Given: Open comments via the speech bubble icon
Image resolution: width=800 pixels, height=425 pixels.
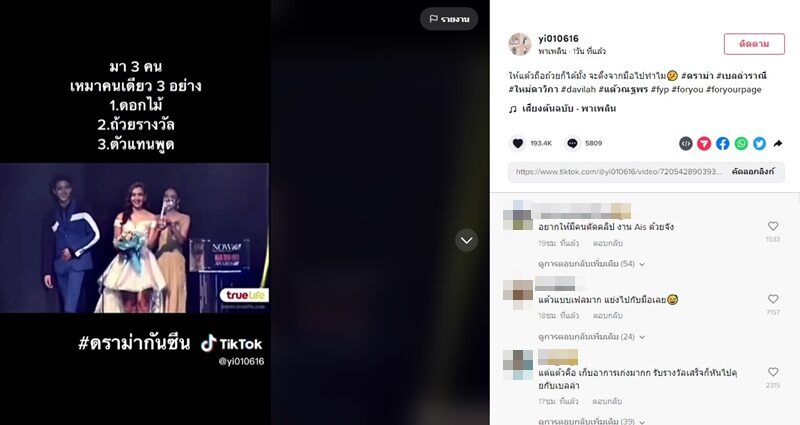Looking at the screenshot, I should coord(572,143).
